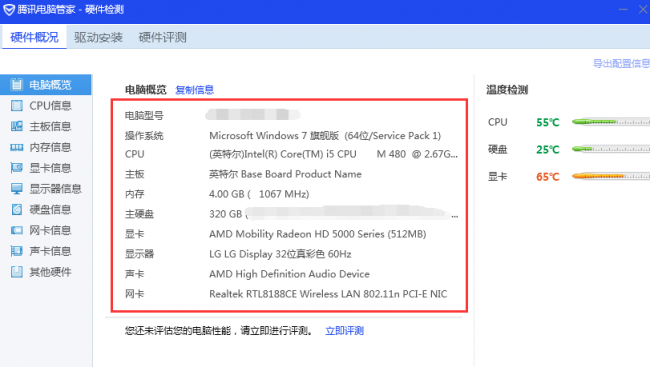The width and height of the screenshot is (650, 367).
Task: Select the 电脑概览 sidebar icon
Action: tap(17, 85)
